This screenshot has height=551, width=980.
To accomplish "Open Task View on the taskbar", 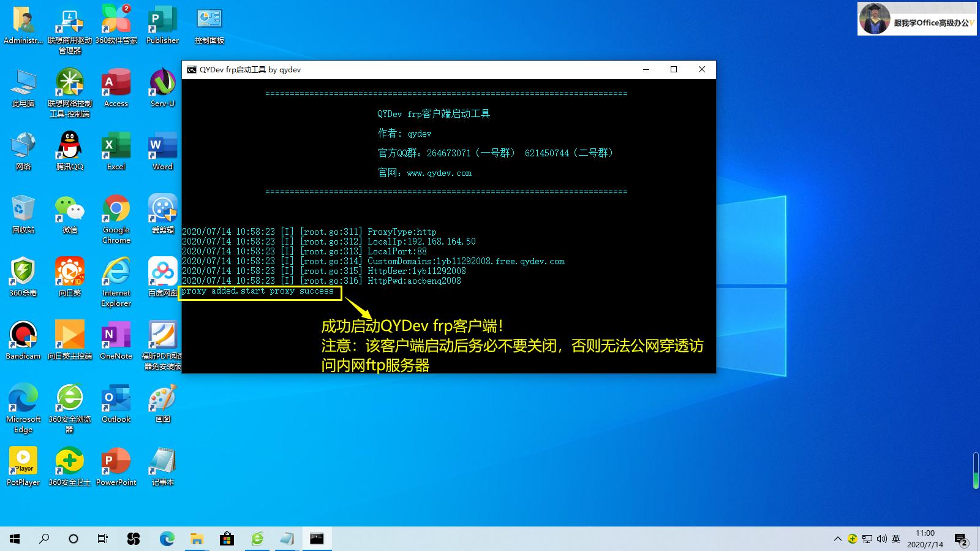I will click(x=103, y=539).
